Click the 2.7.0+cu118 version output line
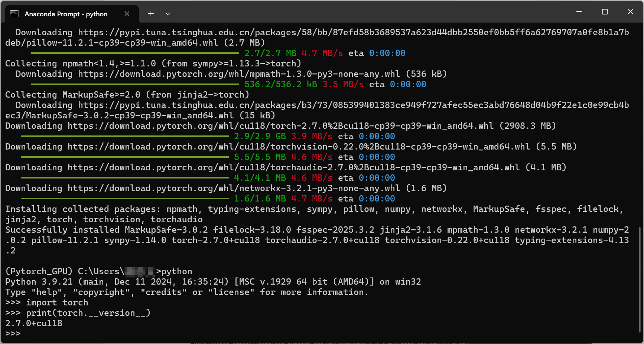 point(33,323)
